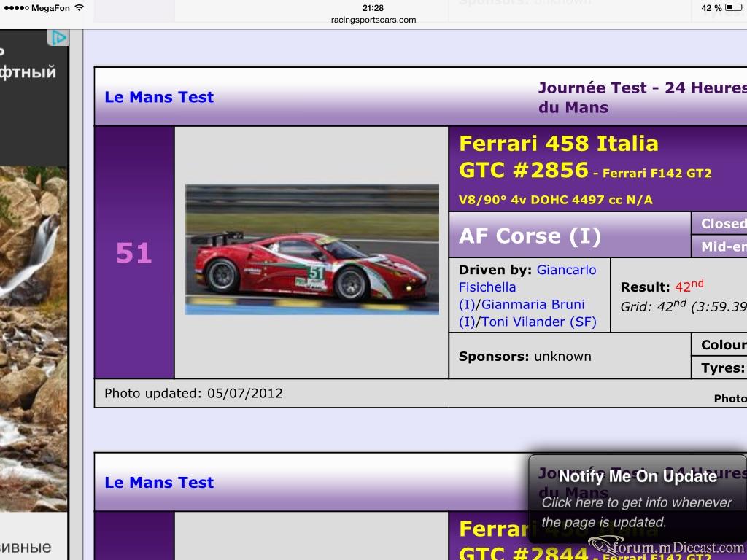
Task: Select the 'Photo updated: 05/07/2012' text
Action: 193,393
